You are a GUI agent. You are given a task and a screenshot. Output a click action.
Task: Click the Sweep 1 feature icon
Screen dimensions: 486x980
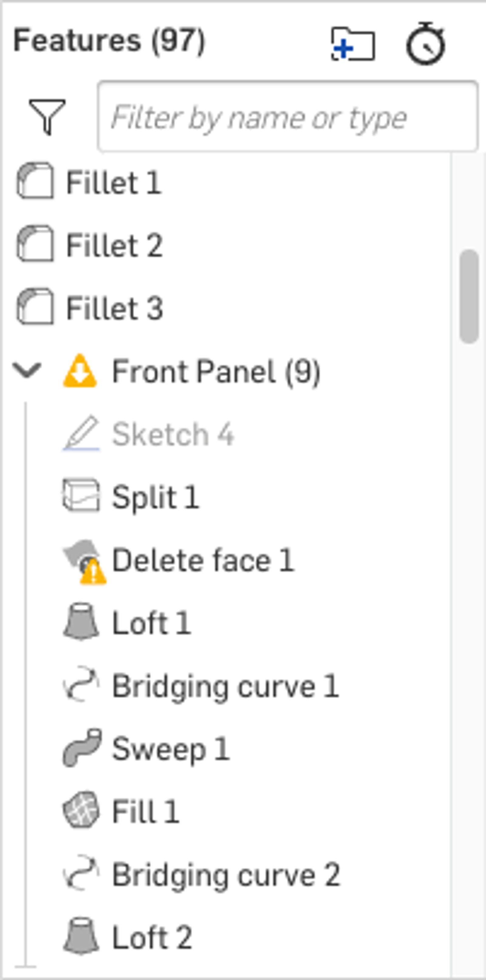(82, 747)
